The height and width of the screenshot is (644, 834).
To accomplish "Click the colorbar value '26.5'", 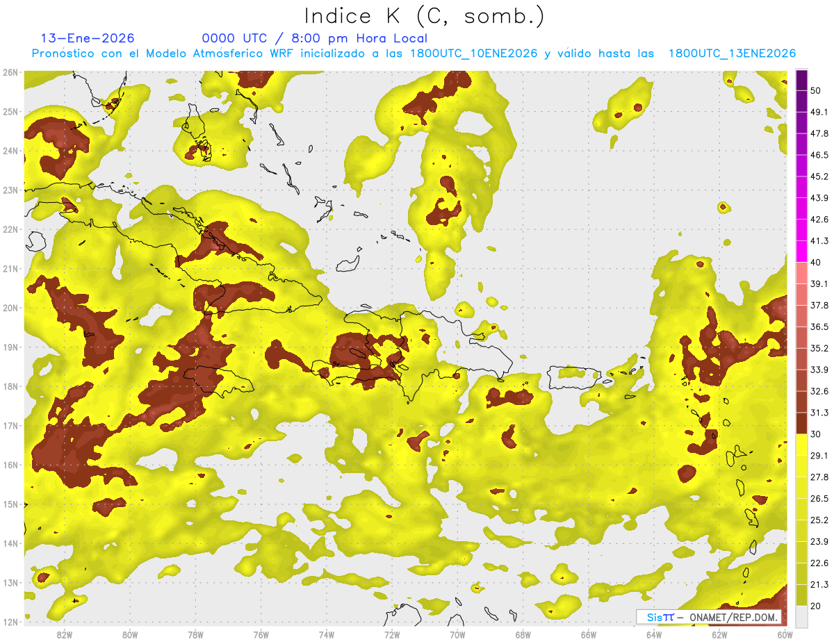I will point(819,498).
